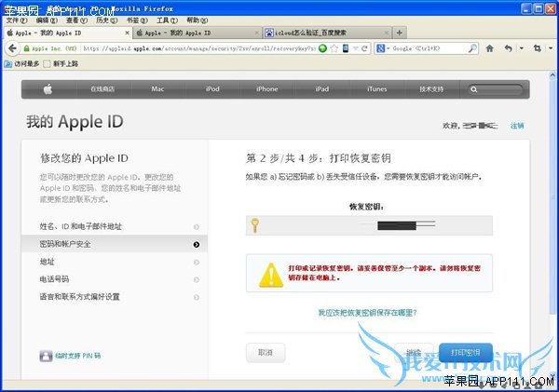
Task: Click the Home toolbar icon
Action: click(490, 48)
